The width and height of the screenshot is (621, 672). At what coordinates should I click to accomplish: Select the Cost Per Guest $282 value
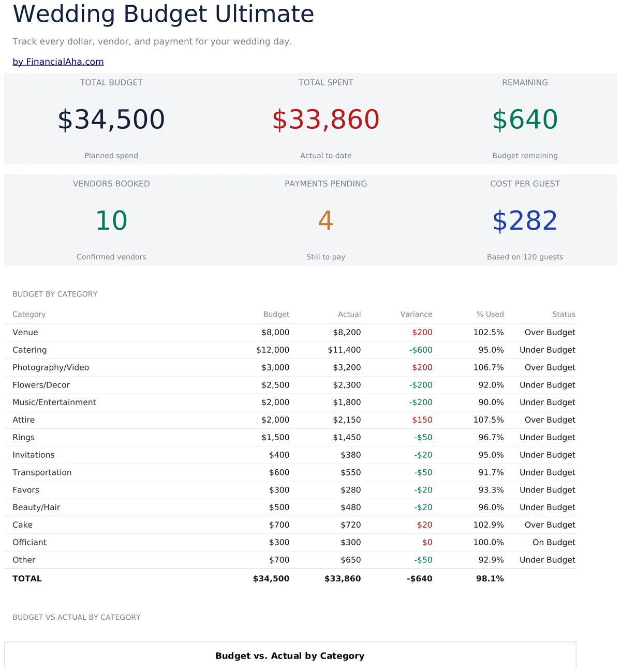coord(525,221)
